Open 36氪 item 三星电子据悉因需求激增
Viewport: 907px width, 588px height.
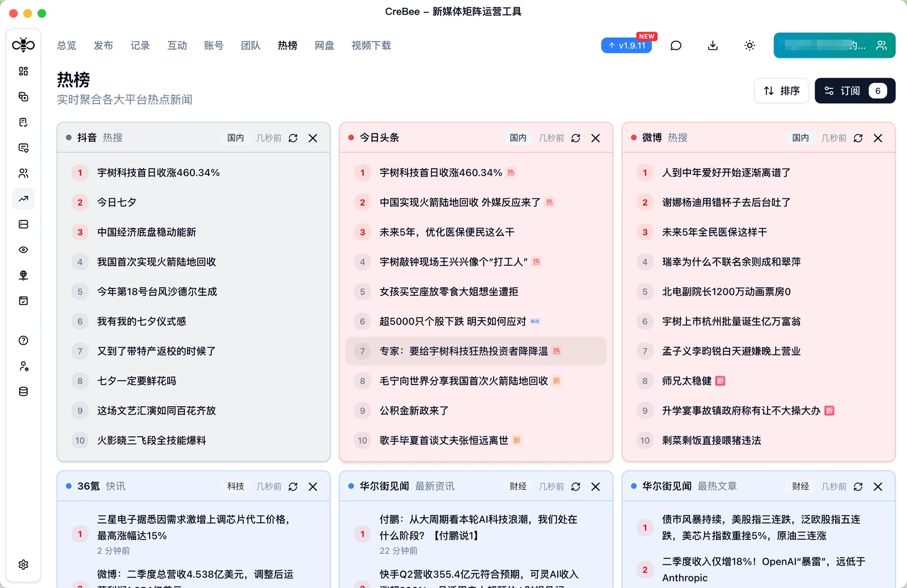[x=193, y=534]
